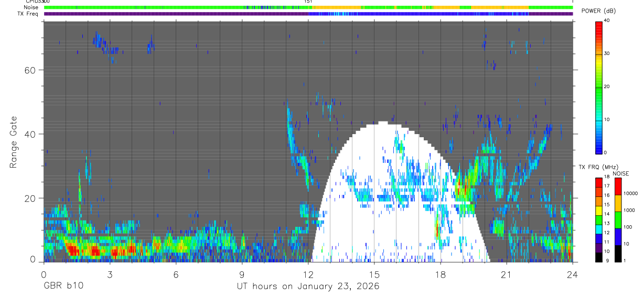This screenshot has width=644, height=297.
Task: Click the green block of the NOISE legend
Action: coord(618,220)
